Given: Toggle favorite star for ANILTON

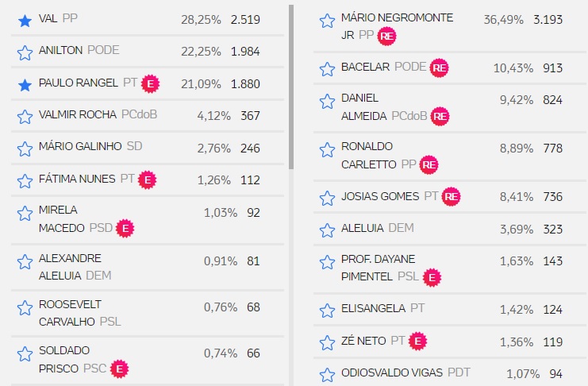Looking at the screenshot, I should pyautogui.click(x=25, y=52).
